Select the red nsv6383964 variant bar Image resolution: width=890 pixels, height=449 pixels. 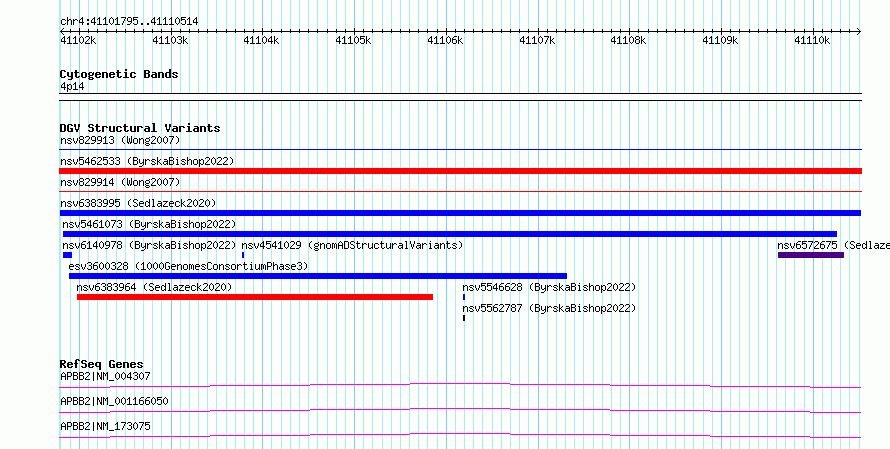pyautogui.click(x=255, y=297)
